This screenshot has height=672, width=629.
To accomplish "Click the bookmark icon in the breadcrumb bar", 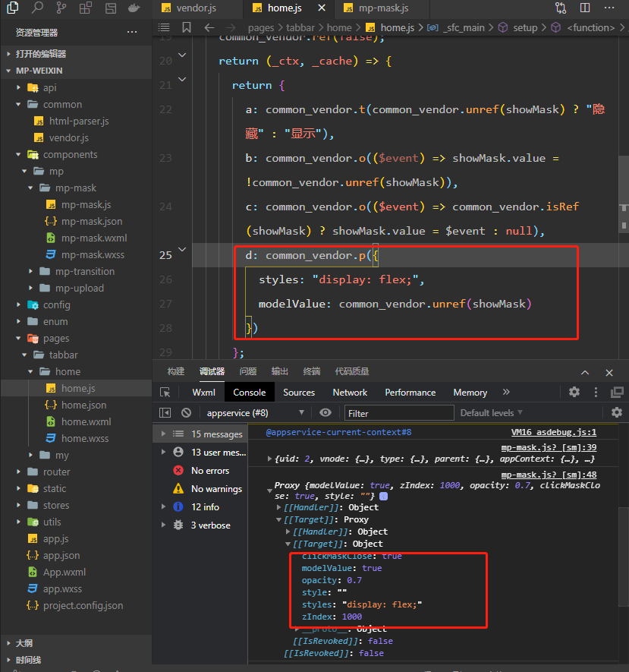I will (x=187, y=27).
